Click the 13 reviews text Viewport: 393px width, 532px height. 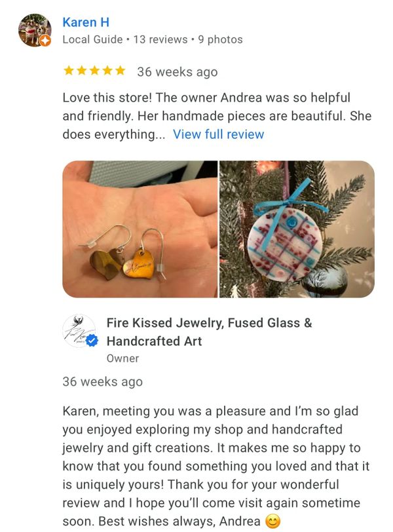click(x=160, y=40)
